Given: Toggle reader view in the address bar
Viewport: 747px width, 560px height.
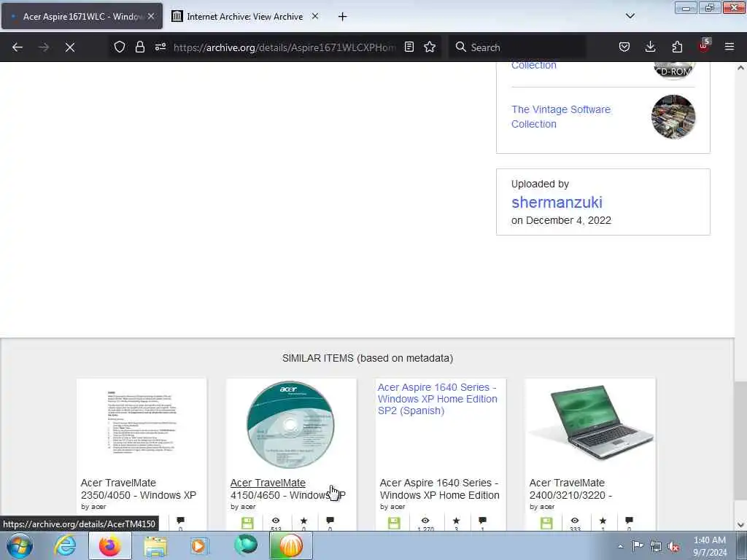Looking at the screenshot, I should tap(409, 47).
